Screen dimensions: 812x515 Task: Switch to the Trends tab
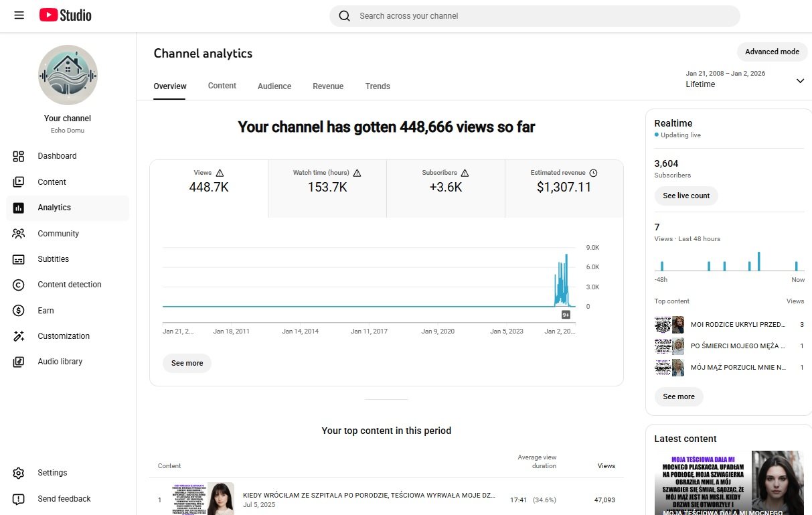click(378, 86)
